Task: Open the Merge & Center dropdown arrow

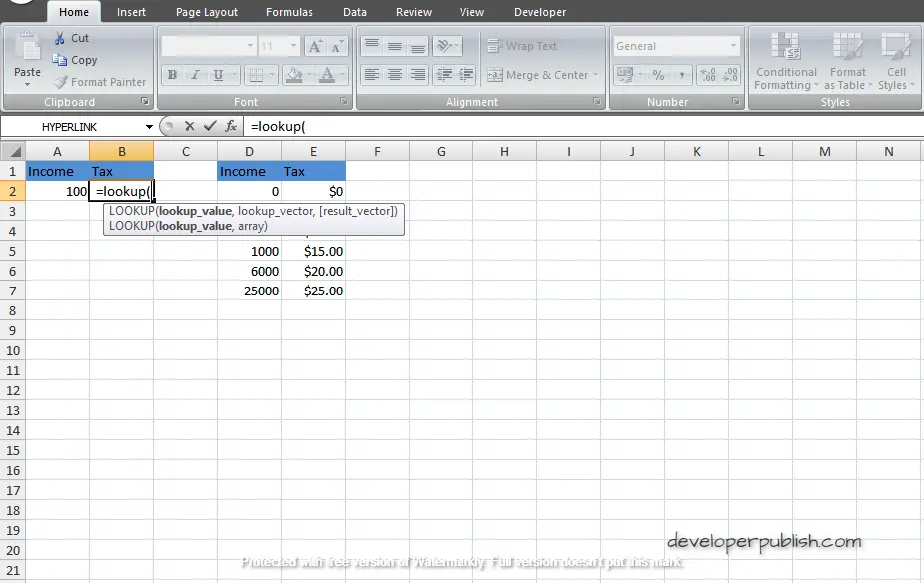Action: [595, 75]
